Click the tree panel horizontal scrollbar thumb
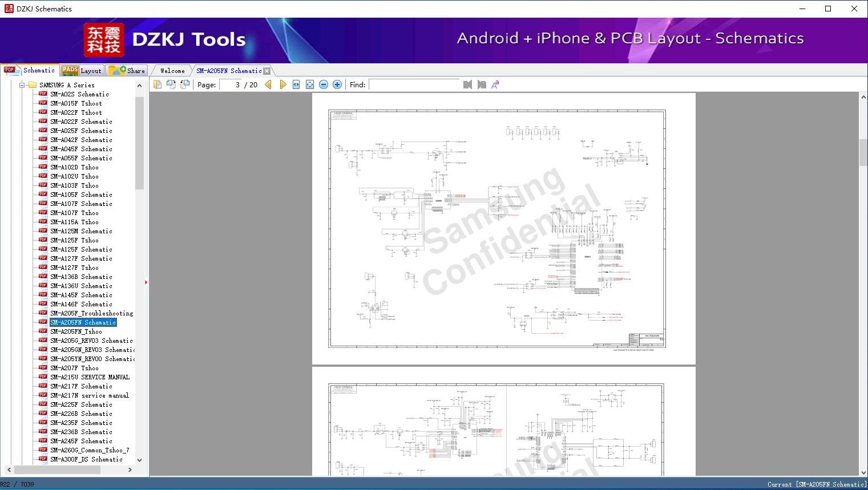Image resolution: width=868 pixels, height=490 pixels. click(57, 470)
